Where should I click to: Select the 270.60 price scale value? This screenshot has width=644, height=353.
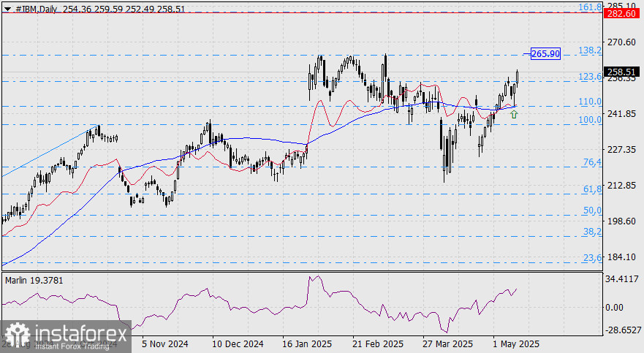click(x=621, y=42)
